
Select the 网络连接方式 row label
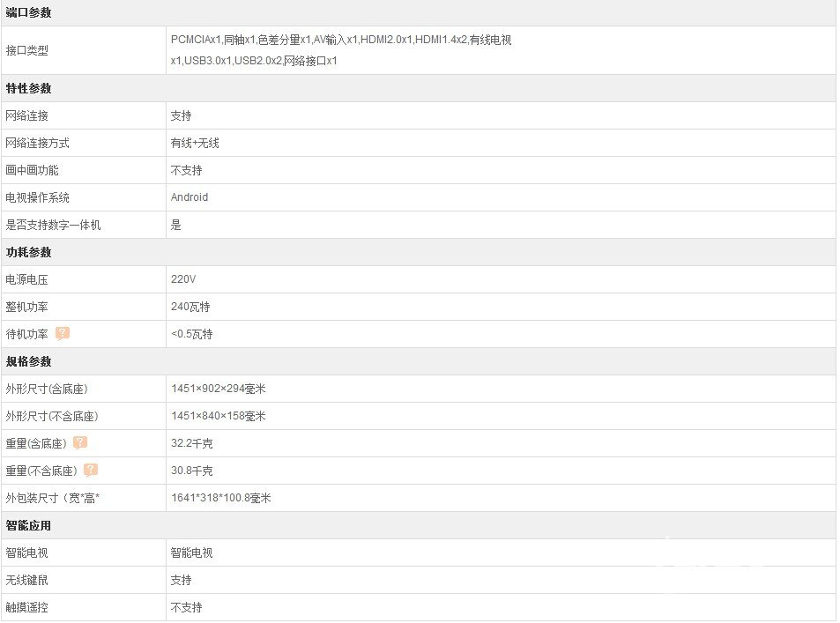(37, 143)
